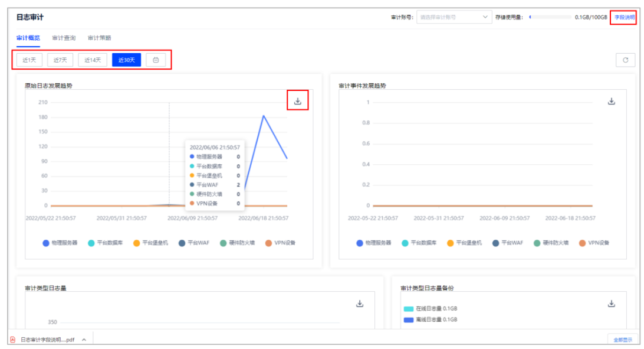Viewport: 644px width, 349px height.
Task: Click the 存储使用量 progress bar
Action: 550,17
